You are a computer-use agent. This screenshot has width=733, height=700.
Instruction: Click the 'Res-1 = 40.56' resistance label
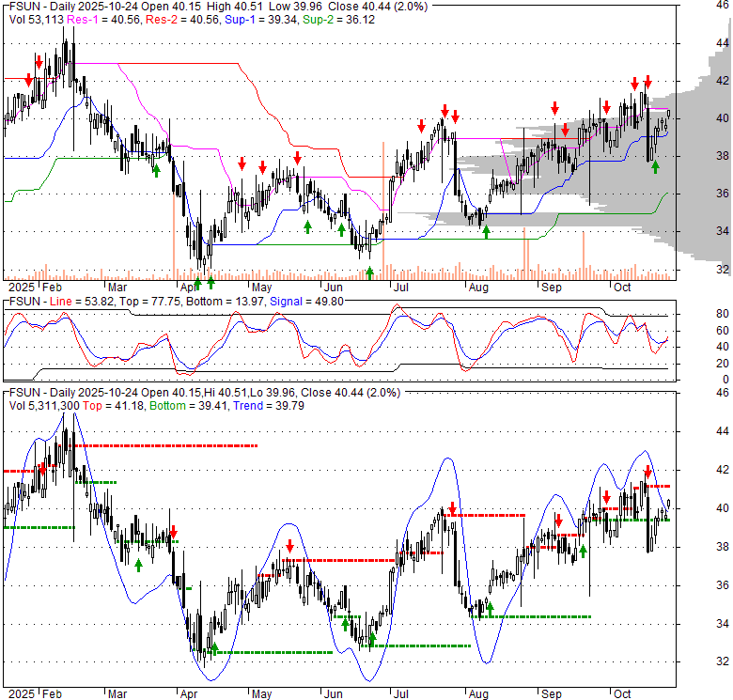tap(103, 20)
